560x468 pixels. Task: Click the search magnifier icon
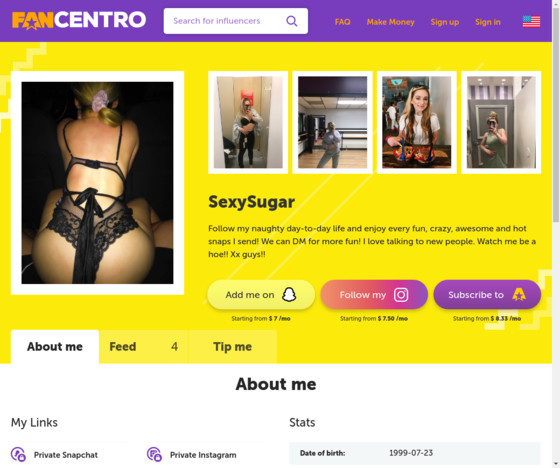291,21
